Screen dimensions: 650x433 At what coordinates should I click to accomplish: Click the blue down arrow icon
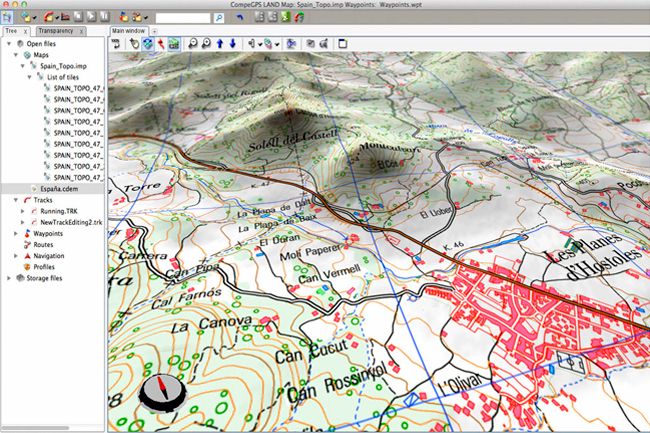[233, 44]
